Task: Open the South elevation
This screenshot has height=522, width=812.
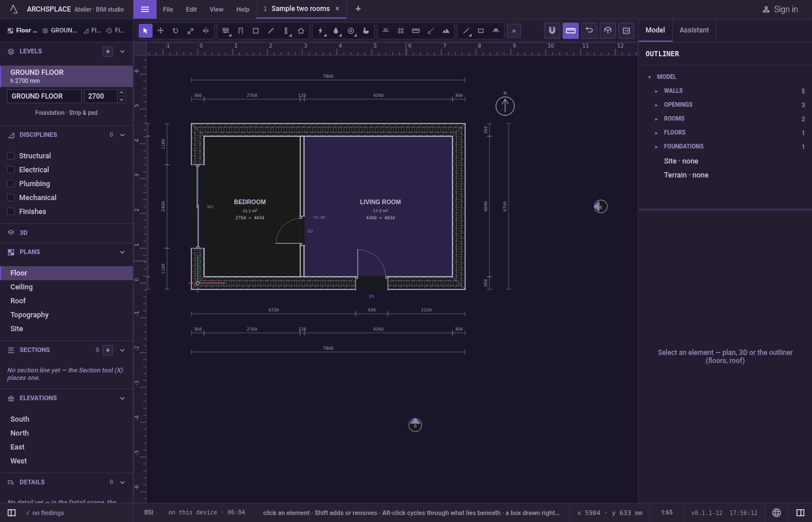Action: click(x=66, y=419)
